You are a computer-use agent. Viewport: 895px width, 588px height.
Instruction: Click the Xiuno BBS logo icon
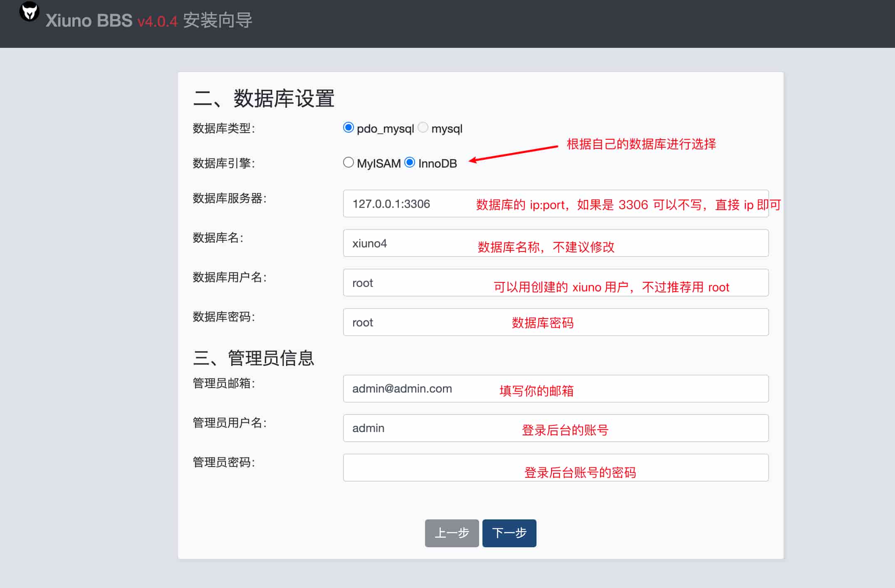pyautogui.click(x=29, y=12)
